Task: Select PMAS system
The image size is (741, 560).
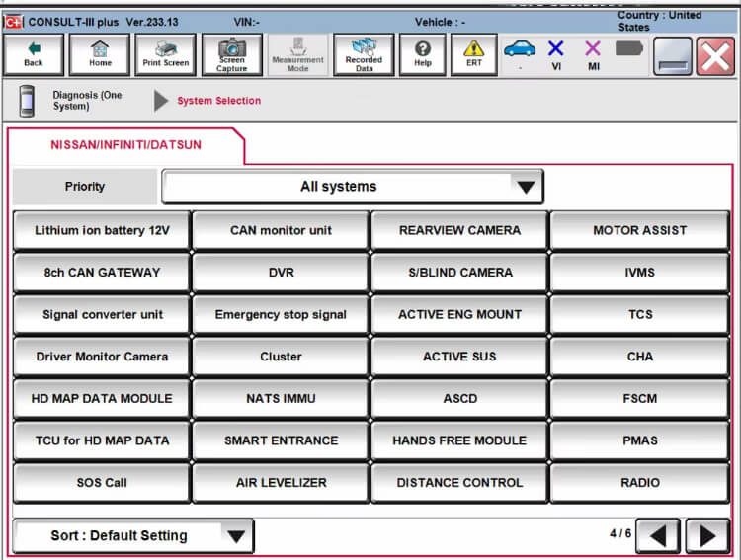Action: pyautogui.click(x=639, y=440)
